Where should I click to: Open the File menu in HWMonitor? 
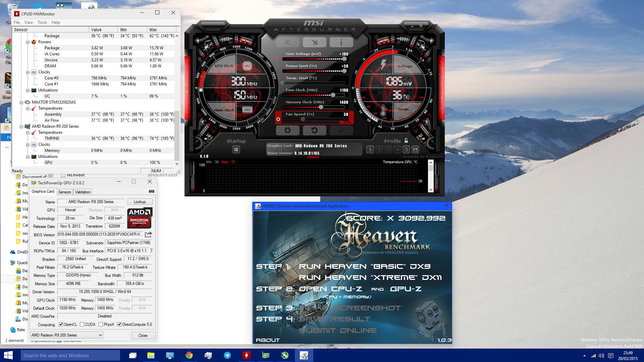[x=17, y=22]
